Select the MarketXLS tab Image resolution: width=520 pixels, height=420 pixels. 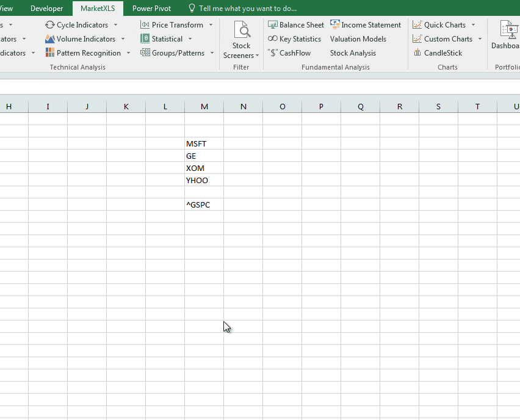click(x=98, y=9)
